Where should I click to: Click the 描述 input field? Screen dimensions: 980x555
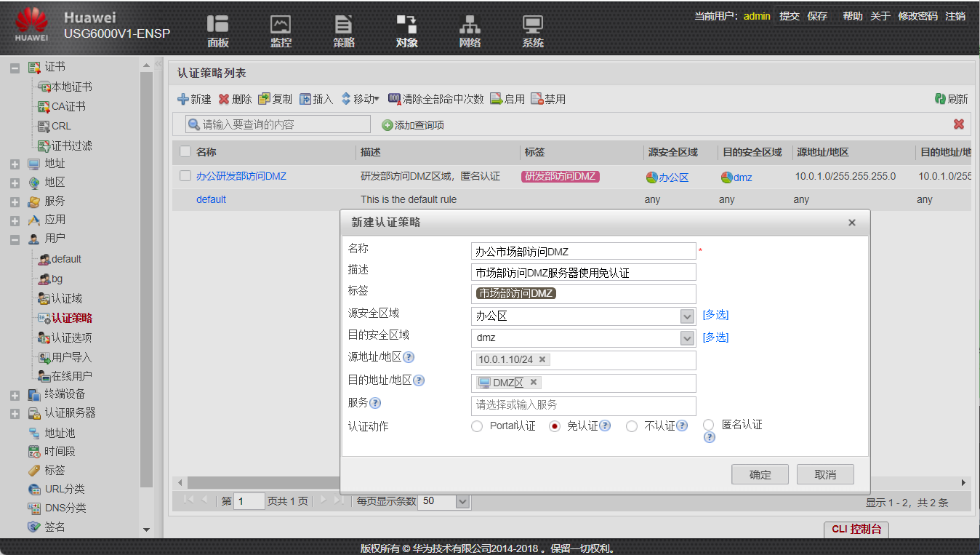coord(583,273)
